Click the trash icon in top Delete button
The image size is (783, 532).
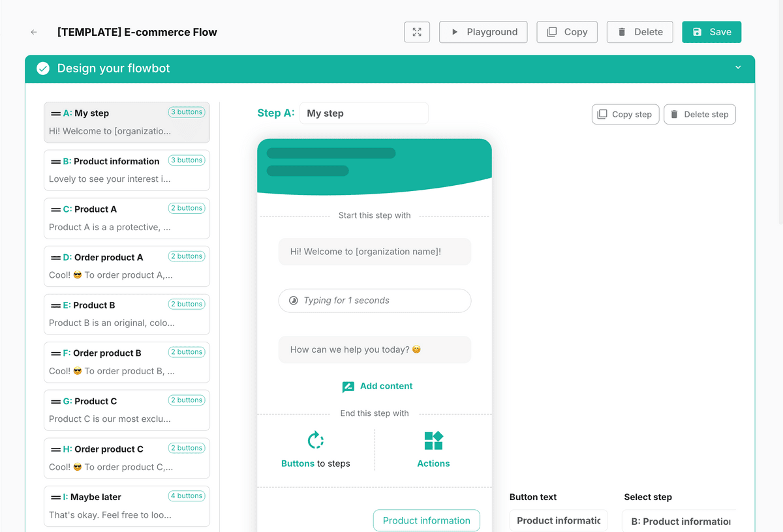tap(622, 32)
